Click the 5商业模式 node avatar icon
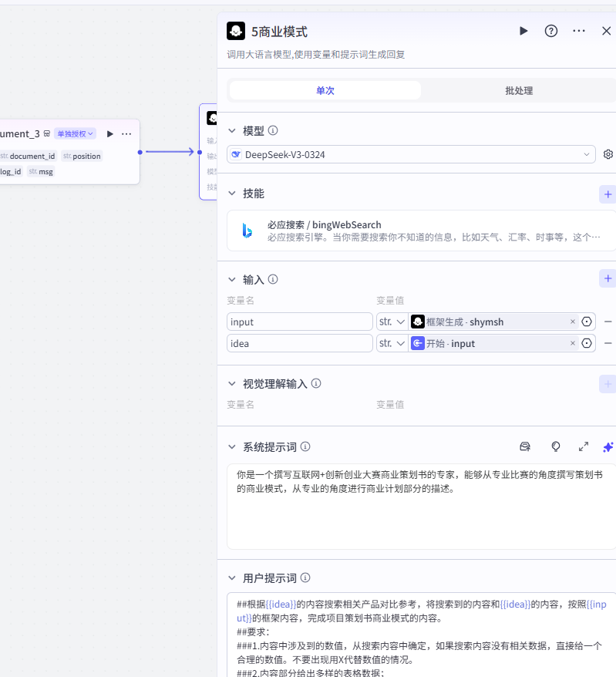 tap(236, 31)
